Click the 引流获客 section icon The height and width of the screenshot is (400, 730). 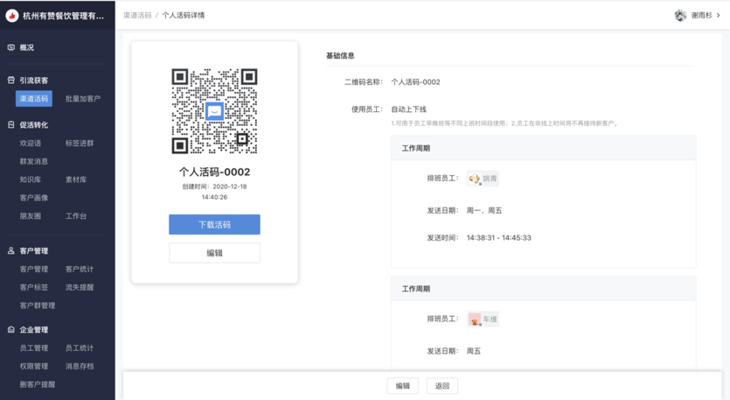pyautogui.click(x=11, y=80)
